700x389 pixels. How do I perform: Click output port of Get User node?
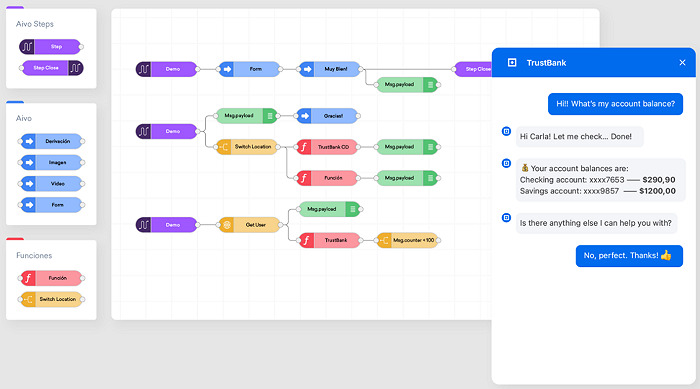coord(280,225)
